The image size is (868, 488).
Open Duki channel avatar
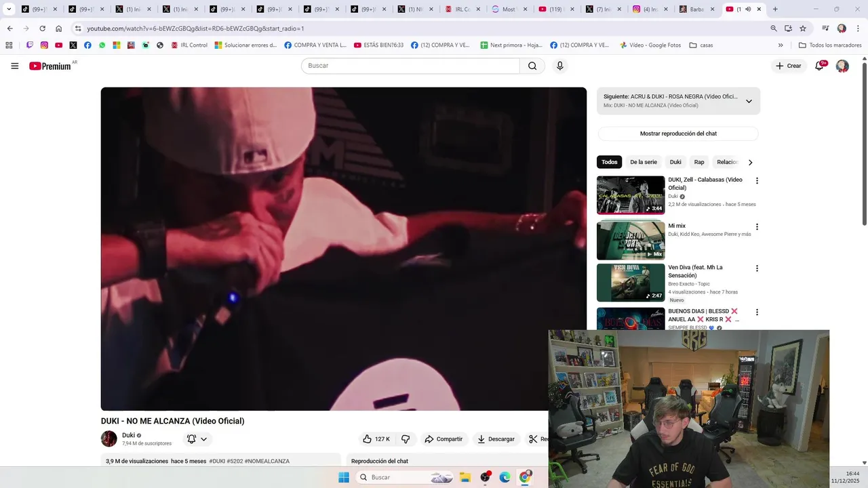click(109, 439)
